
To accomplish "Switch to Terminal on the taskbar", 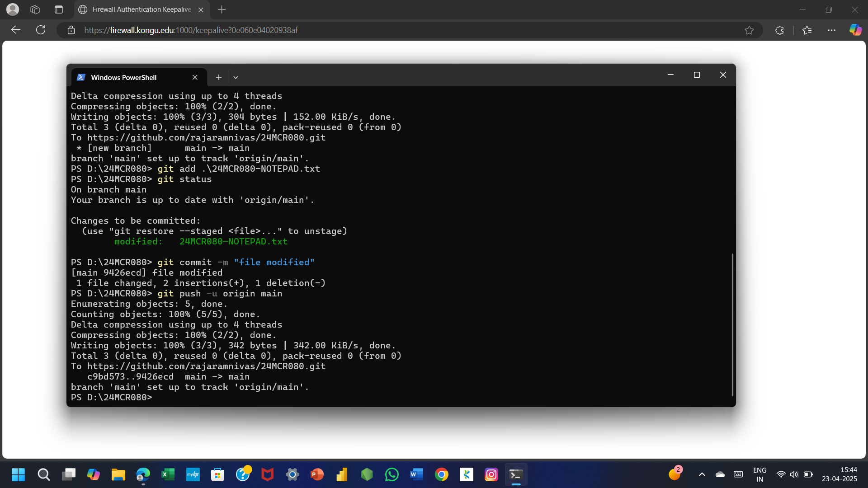I will click(x=516, y=474).
